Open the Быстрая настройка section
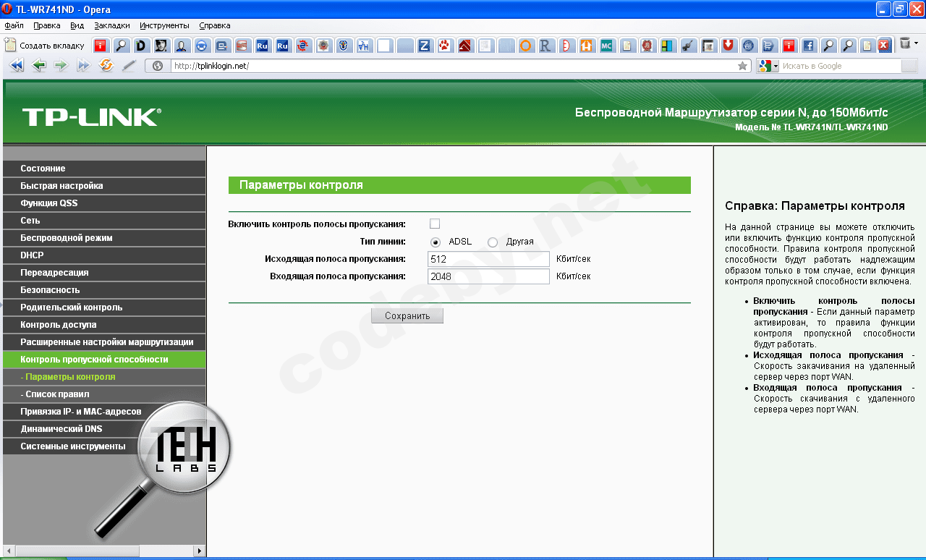 [x=104, y=186]
